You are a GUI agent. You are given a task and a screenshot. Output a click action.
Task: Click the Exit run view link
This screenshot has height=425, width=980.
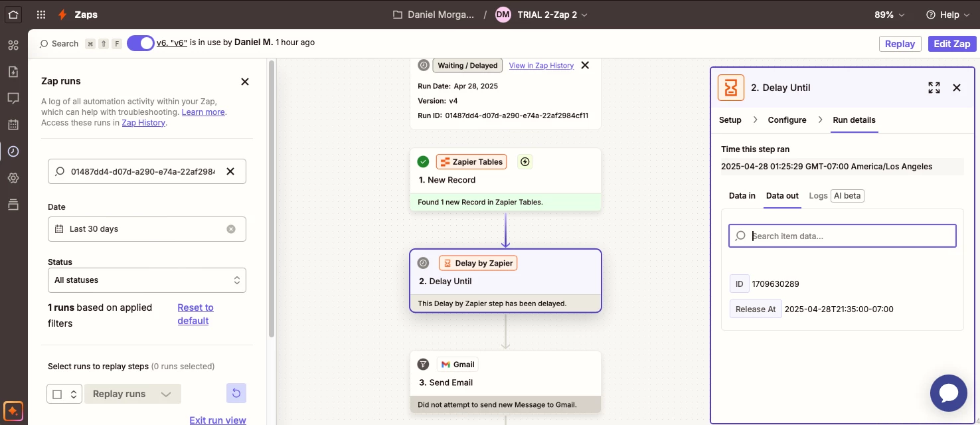(x=218, y=420)
